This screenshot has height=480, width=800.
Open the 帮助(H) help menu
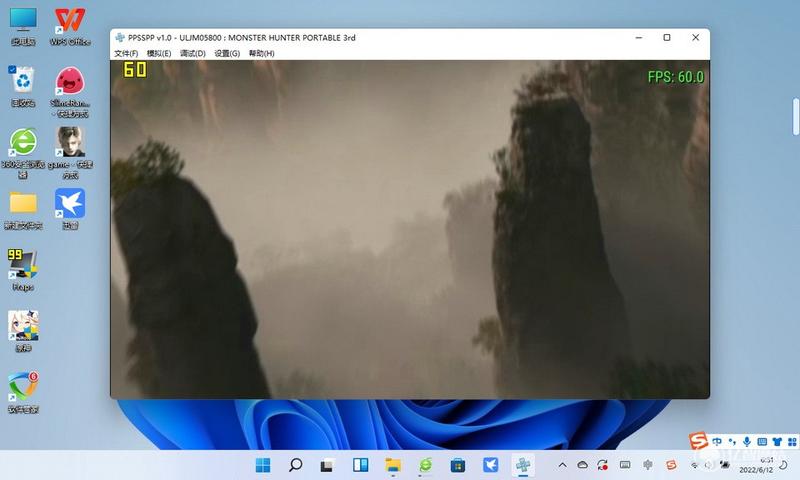261,53
